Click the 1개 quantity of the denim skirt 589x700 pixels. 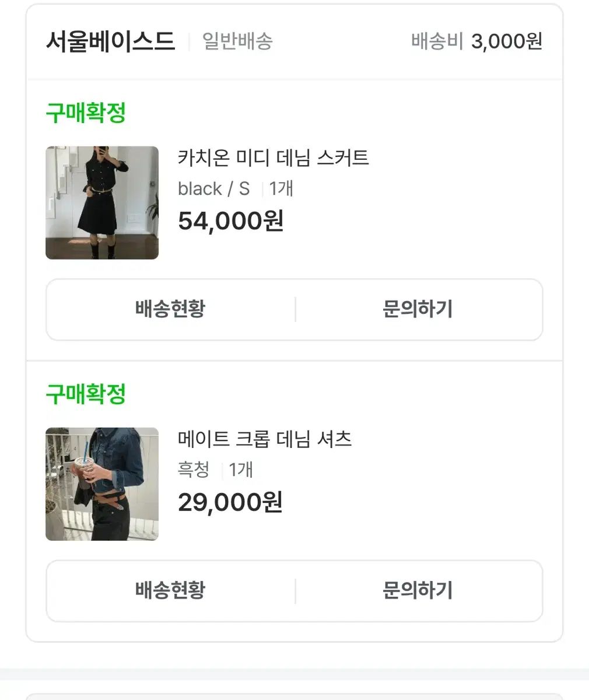tap(281, 189)
